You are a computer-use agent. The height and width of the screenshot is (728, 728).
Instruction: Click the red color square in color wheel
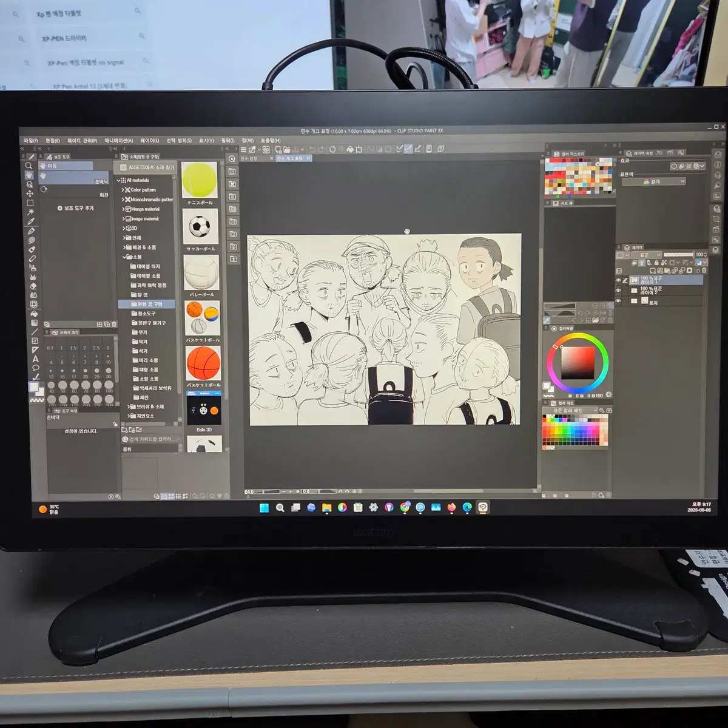(577, 362)
